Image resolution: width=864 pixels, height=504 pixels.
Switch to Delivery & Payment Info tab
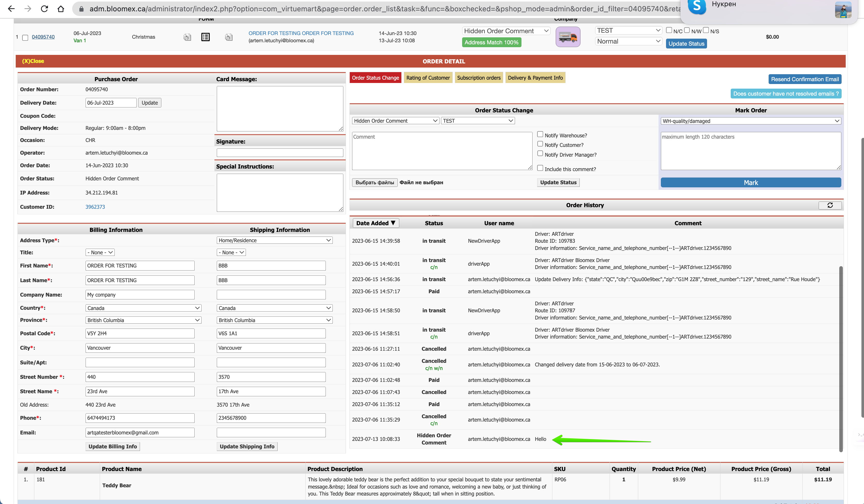(535, 78)
